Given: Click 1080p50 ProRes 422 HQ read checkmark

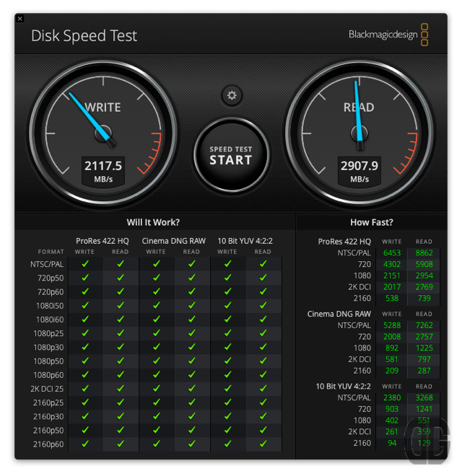Looking at the screenshot, I should pyautogui.click(x=121, y=361).
